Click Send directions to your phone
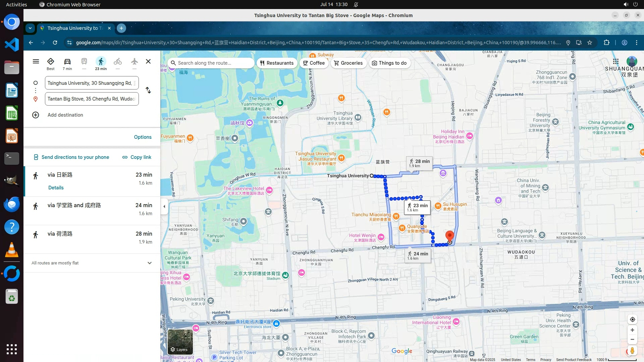644x362 pixels. point(72,157)
